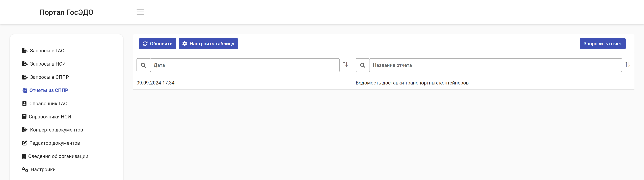Click the Запросить отчет button
This screenshot has width=644, height=180.
(603, 44)
